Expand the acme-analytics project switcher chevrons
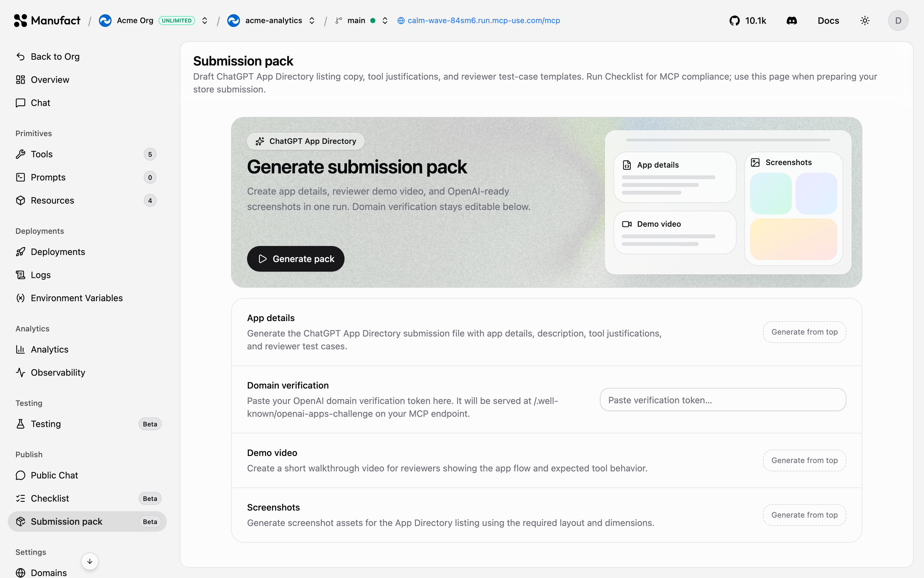924x578 pixels. (x=312, y=21)
